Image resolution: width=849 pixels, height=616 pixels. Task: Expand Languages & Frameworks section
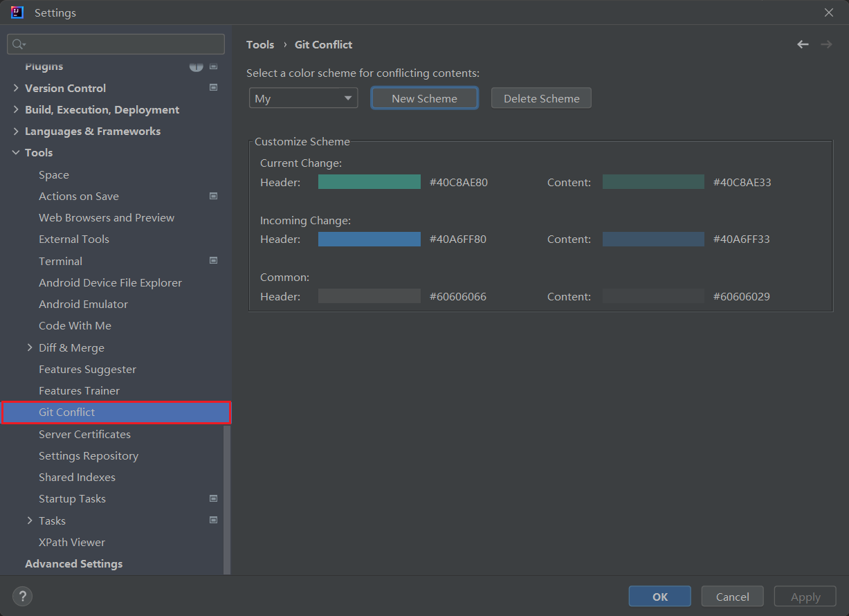16,131
